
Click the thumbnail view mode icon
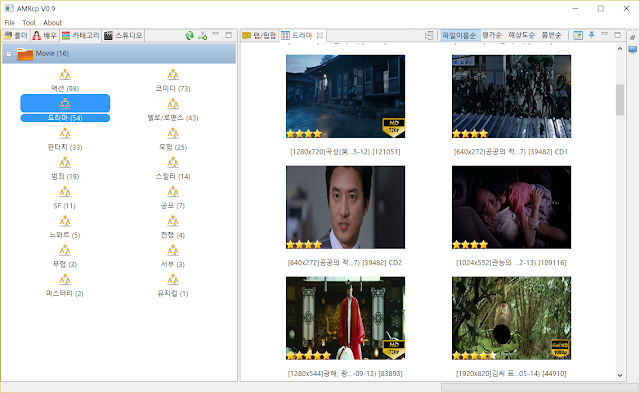point(578,36)
